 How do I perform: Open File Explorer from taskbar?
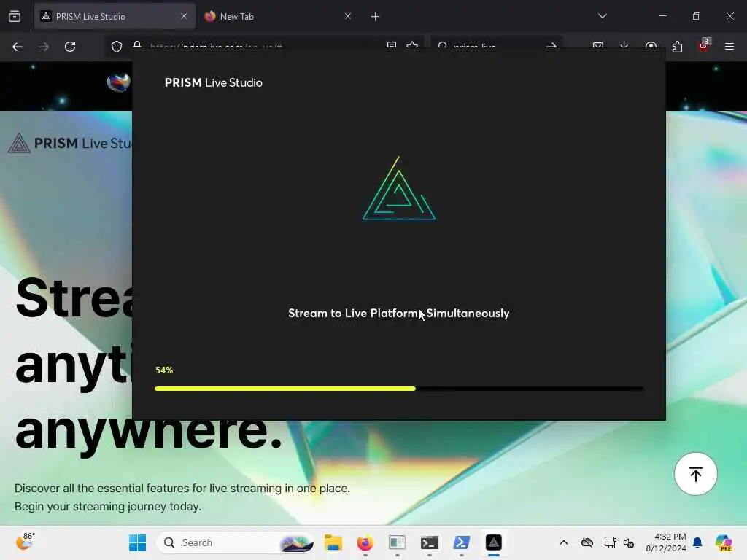(333, 542)
